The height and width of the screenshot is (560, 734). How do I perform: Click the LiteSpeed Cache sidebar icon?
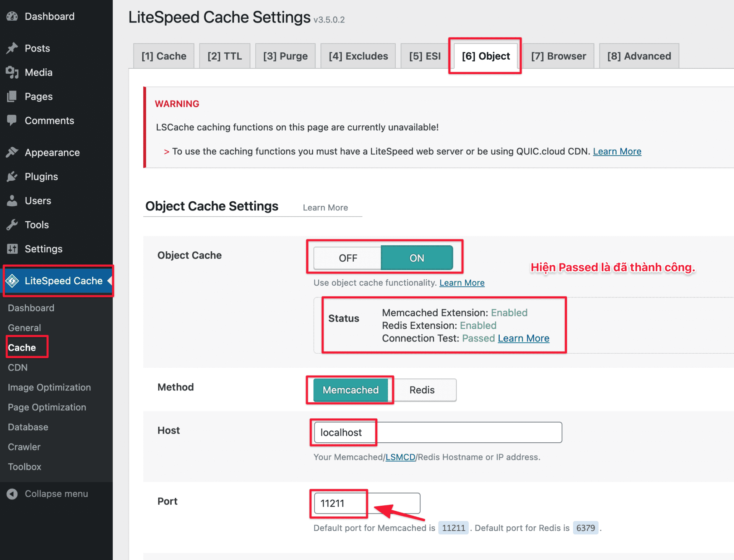[x=13, y=281]
